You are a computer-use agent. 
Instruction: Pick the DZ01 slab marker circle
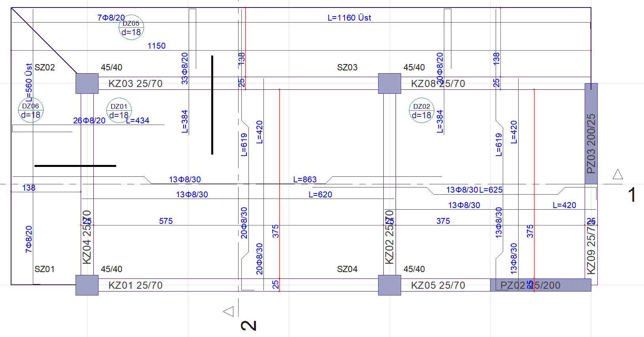coord(119,111)
